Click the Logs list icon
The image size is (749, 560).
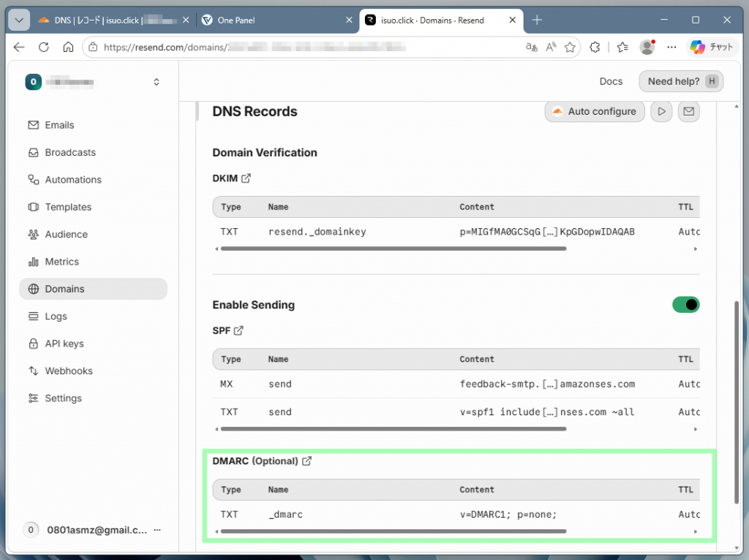tap(34, 316)
